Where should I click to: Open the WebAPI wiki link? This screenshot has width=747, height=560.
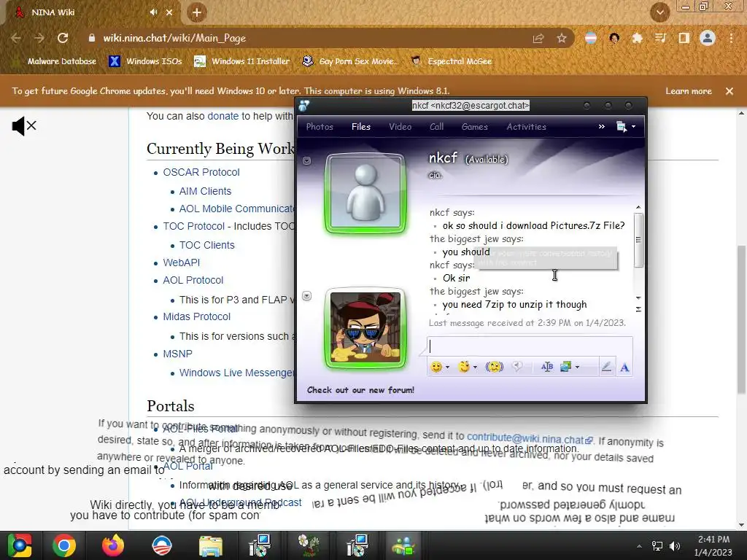tap(182, 262)
